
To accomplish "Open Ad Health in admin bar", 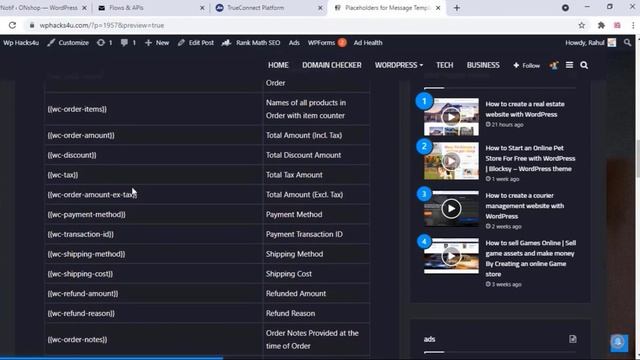I will coord(368,42).
